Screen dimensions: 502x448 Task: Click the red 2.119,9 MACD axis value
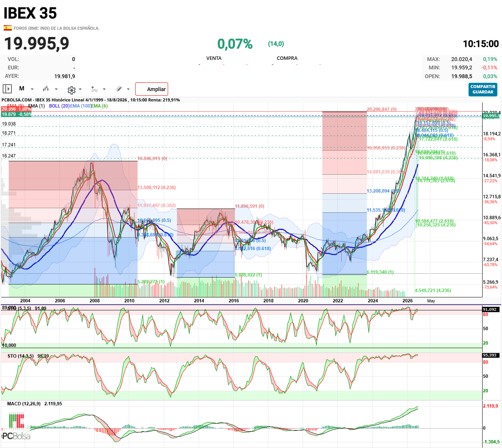491,406
